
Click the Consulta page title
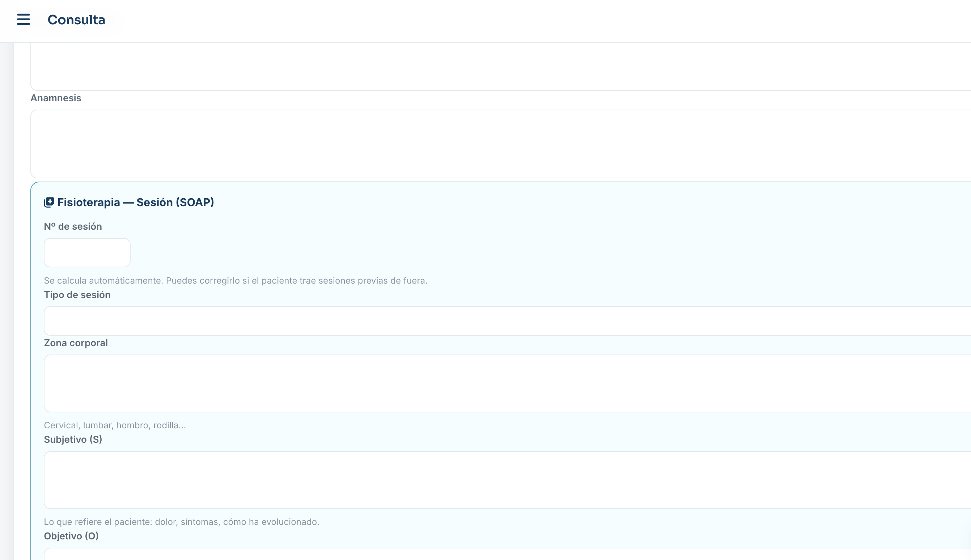pos(76,20)
